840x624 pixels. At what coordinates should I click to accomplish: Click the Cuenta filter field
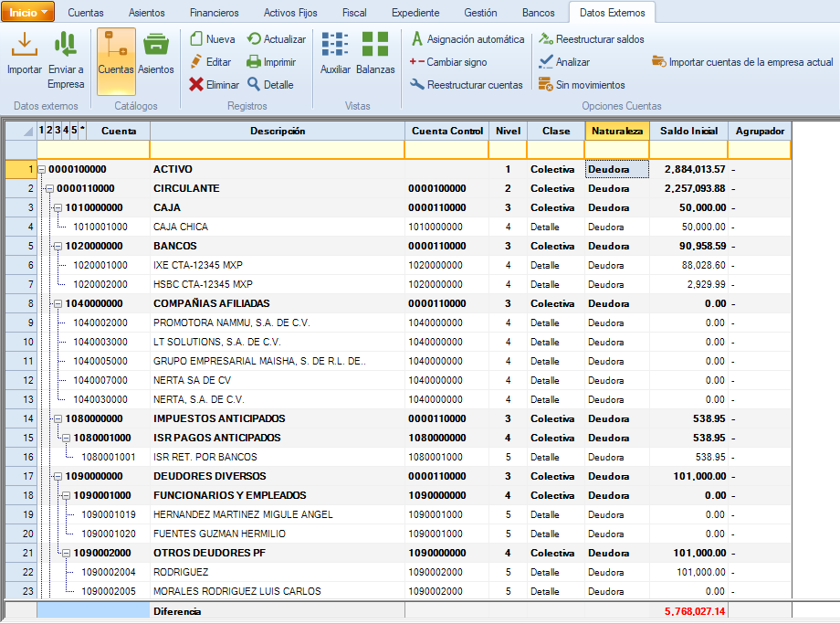tap(94, 150)
